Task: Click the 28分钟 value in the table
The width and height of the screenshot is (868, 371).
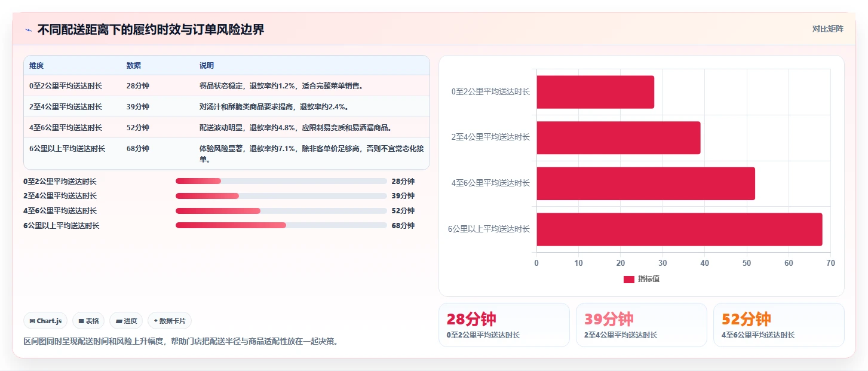Action: [x=138, y=86]
